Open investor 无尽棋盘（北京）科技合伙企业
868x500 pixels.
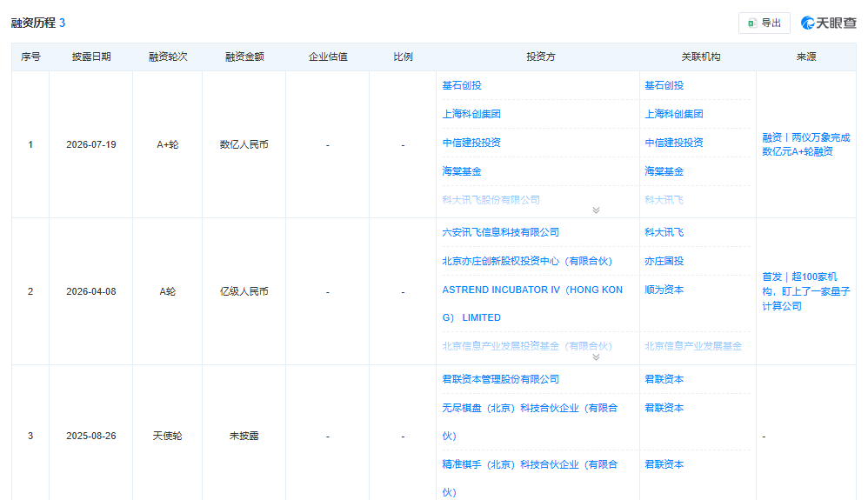[530, 422]
